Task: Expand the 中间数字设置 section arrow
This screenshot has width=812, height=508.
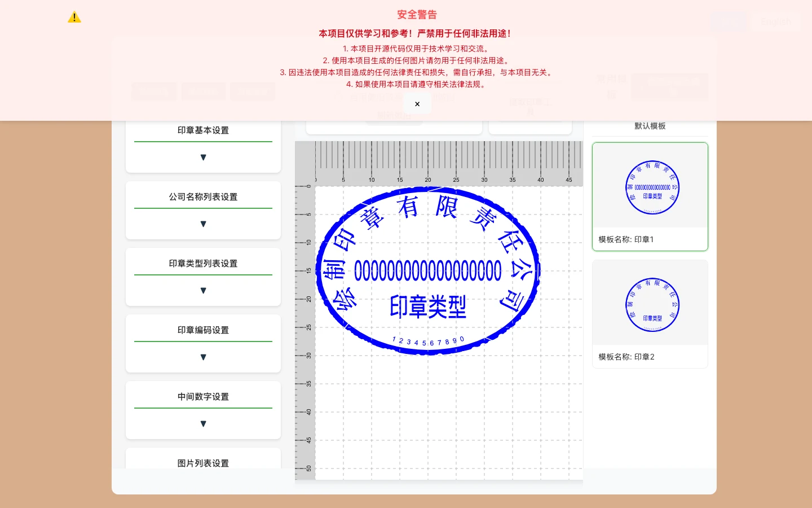Action: [x=203, y=424]
